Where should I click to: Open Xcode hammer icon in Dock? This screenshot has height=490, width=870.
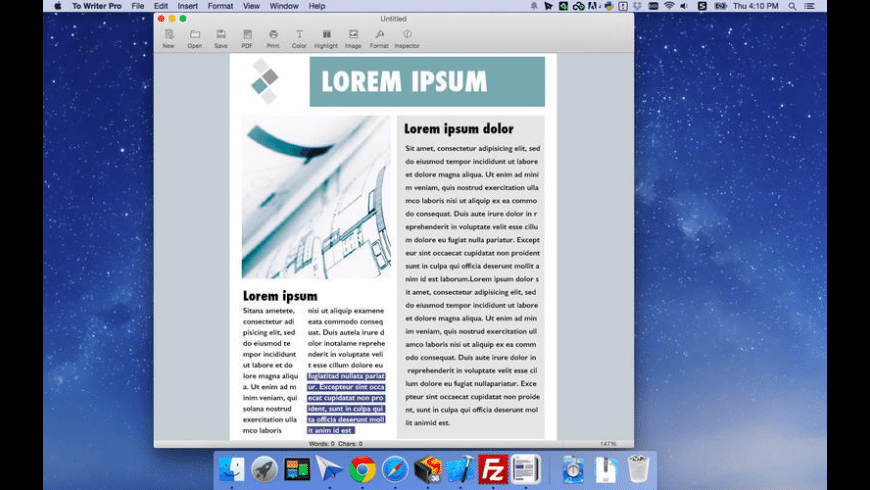461,469
